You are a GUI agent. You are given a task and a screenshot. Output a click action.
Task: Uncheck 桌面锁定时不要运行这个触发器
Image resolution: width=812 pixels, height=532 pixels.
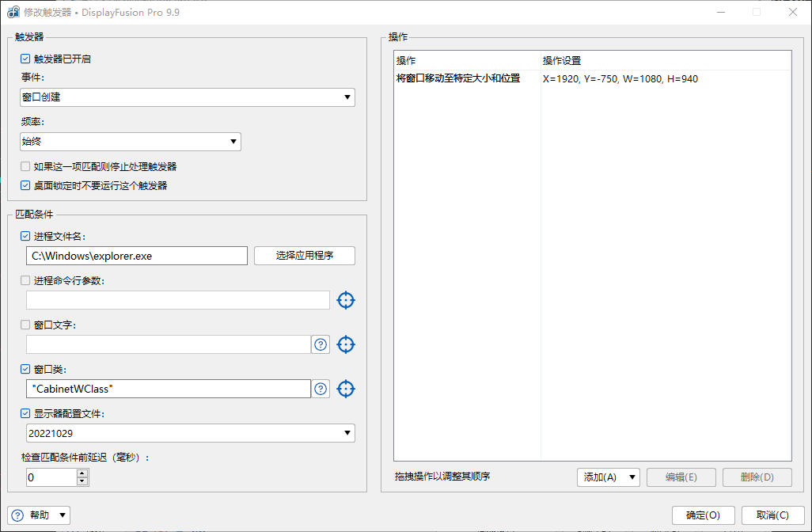(26, 185)
